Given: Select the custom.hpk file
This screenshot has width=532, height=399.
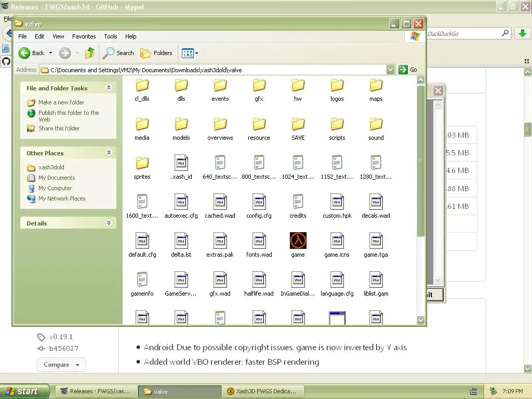Looking at the screenshot, I should pyautogui.click(x=337, y=207).
